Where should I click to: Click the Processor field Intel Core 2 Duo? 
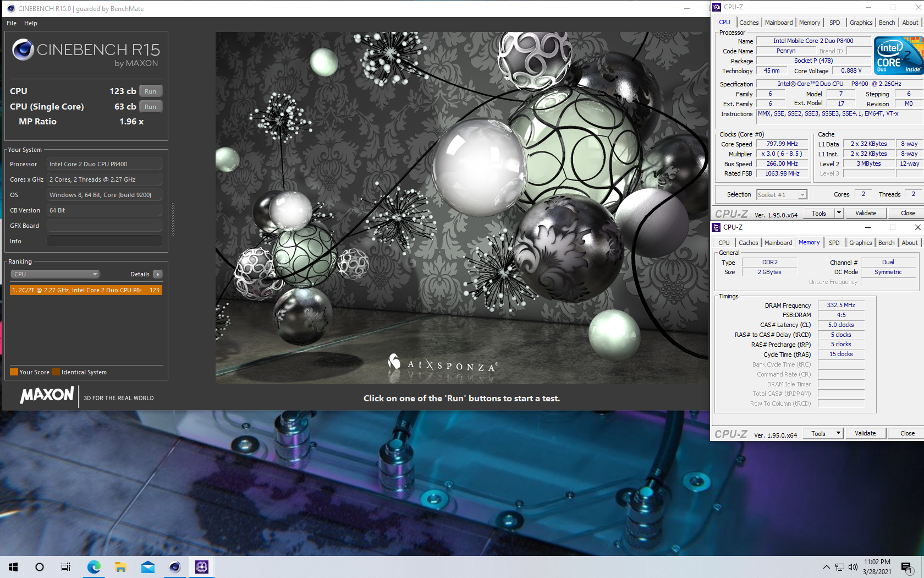point(105,164)
